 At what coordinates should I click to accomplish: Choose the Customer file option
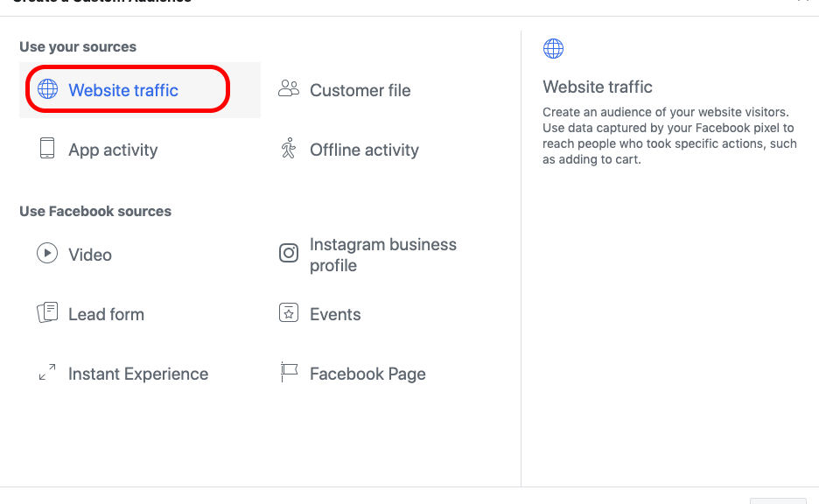coord(360,90)
